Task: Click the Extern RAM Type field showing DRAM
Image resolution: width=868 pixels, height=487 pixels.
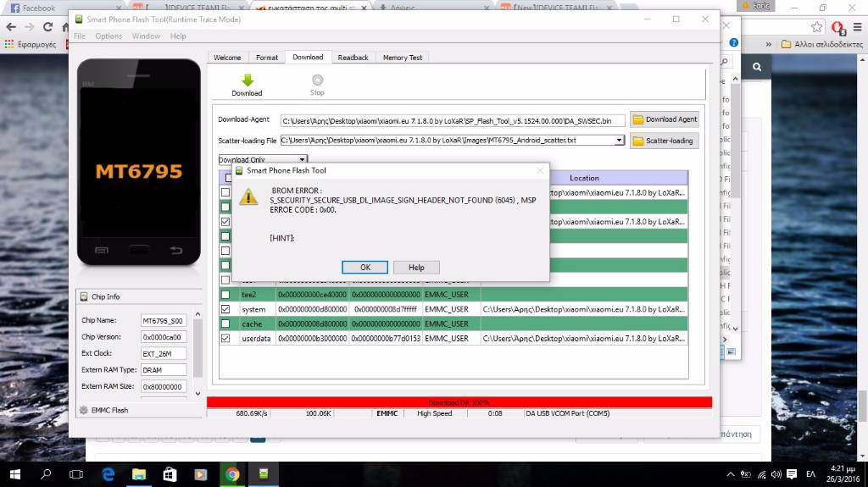Action: point(164,369)
